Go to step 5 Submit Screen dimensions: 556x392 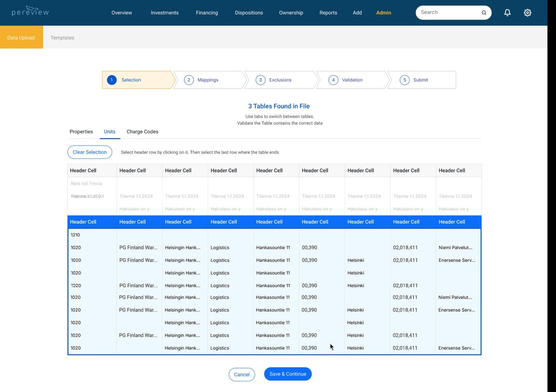click(x=422, y=80)
